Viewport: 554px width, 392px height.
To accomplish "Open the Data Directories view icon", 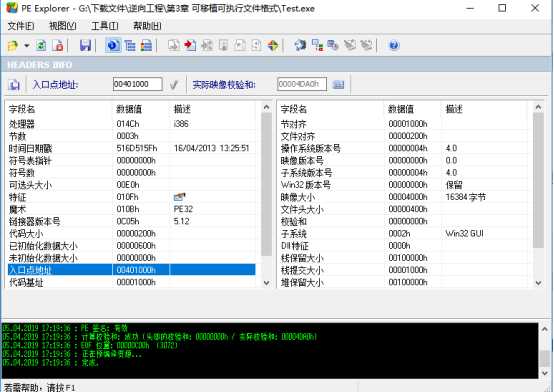I will 130,46.
